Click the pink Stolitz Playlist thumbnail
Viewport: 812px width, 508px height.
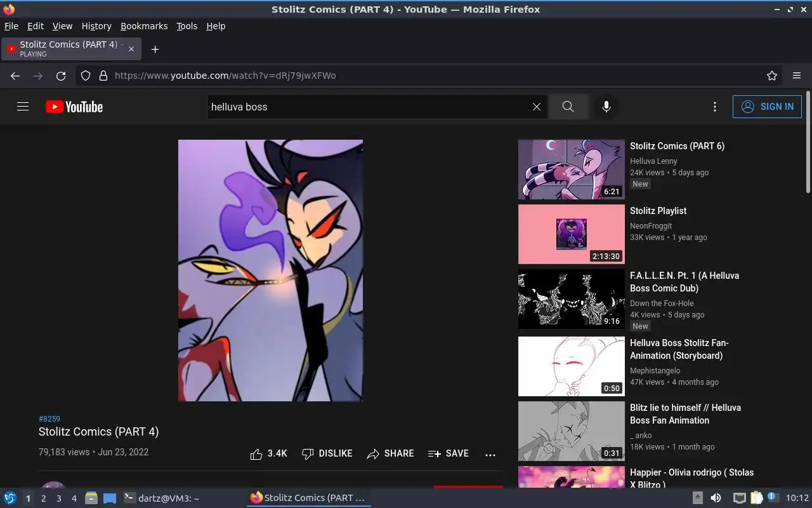[572, 234]
